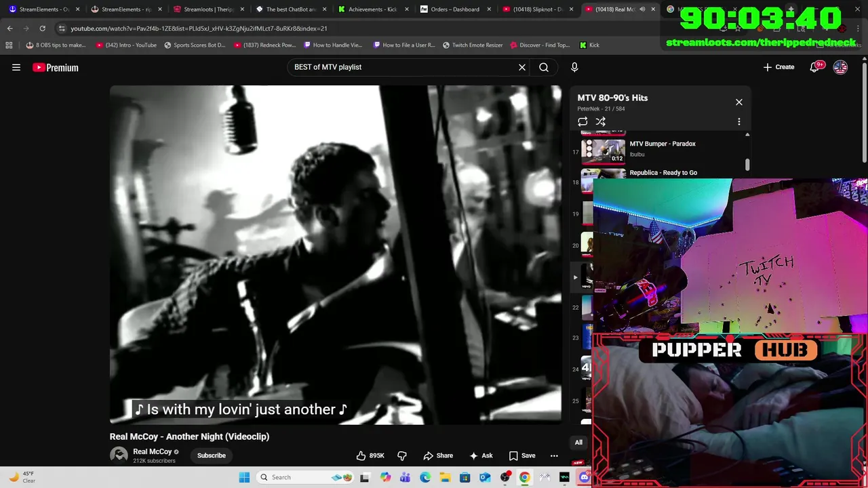Open Microsoft Store from taskbar
868x488 pixels.
tap(465, 477)
